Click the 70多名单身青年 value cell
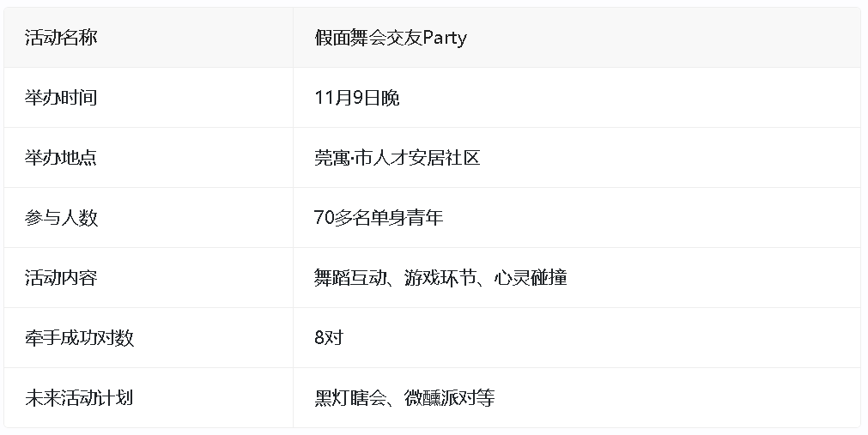The image size is (868, 435). pos(379,218)
